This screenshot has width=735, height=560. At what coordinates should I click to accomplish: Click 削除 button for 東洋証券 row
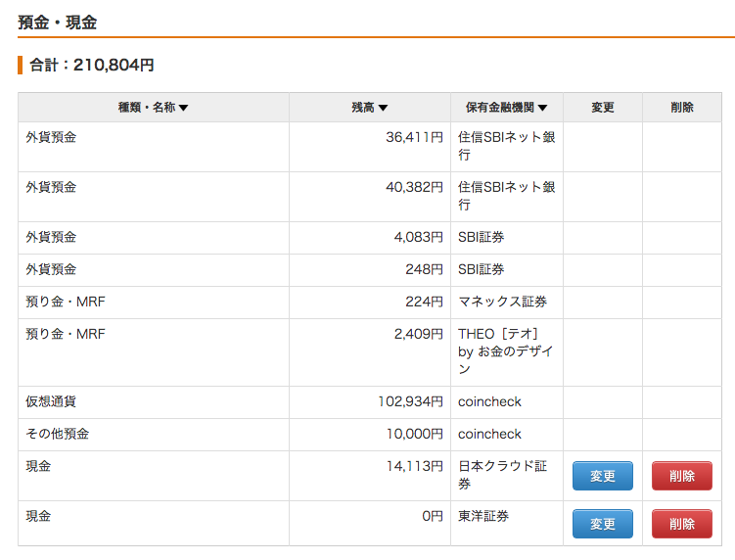pyautogui.click(x=681, y=524)
